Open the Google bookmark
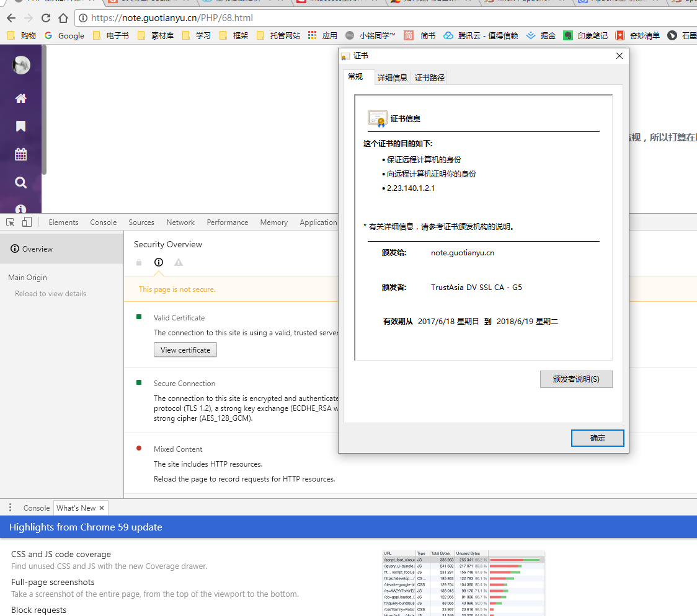Image resolution: width=697 pixels, height=616 pixels. [x=64, y=35]
